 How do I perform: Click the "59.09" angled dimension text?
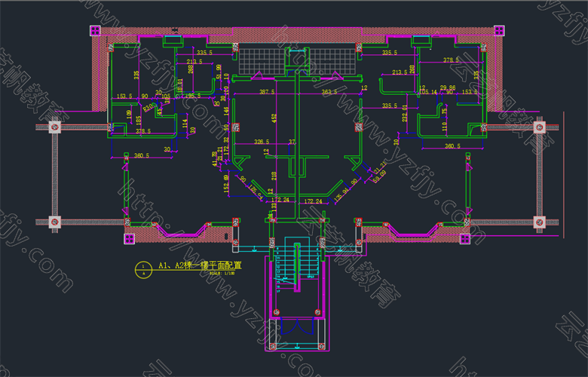[x=380, y=176]
